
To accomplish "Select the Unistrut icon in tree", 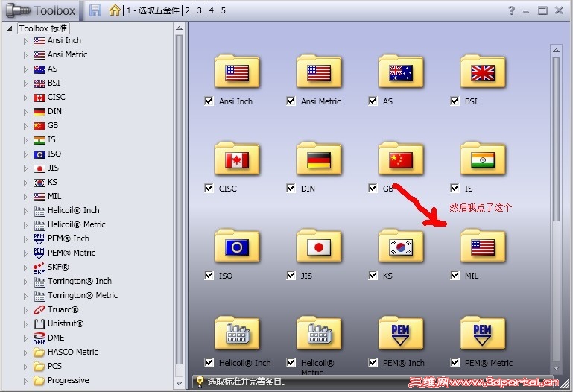I will click(x=39, y=324).
